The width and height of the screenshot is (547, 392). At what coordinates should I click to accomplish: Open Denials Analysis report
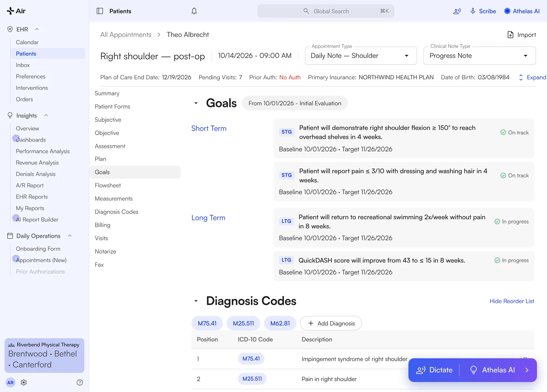pos(36,174)
